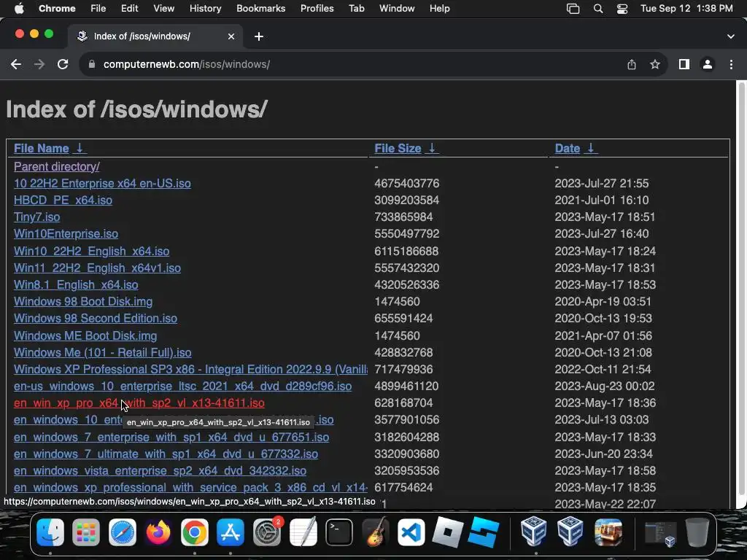Screen dimensions: 747x560
Task: Download Win11_22H2_English_x64v1.iso
Action: 97,268
